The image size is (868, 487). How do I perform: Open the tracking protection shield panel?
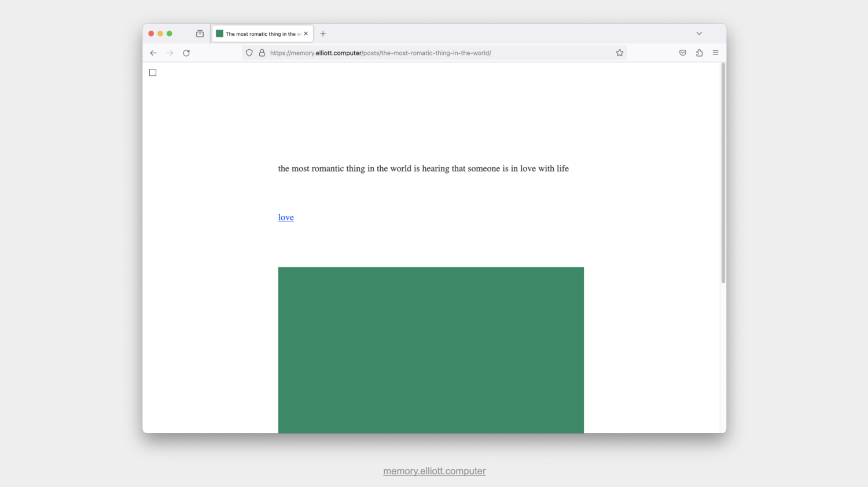249,53
